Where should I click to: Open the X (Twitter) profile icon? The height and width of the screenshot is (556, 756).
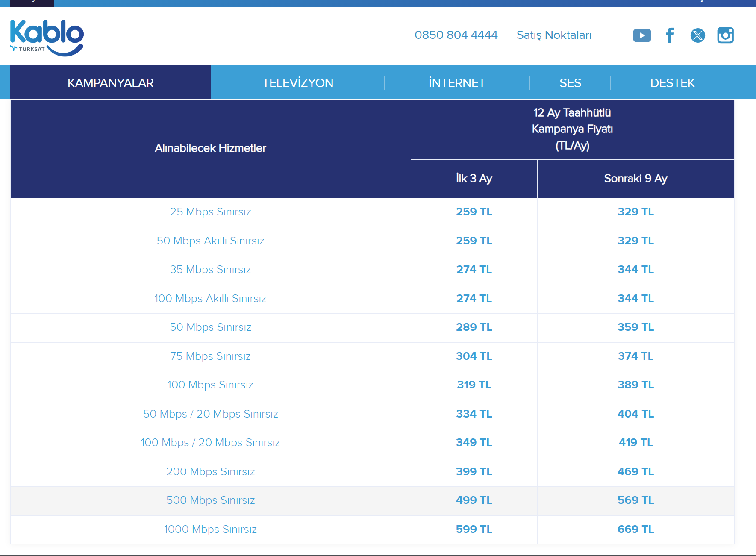pos(697,35)
